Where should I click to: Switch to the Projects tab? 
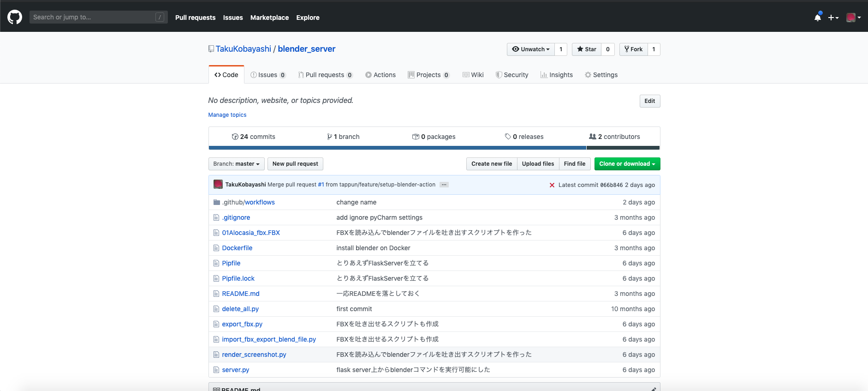(x=428, y=75)
